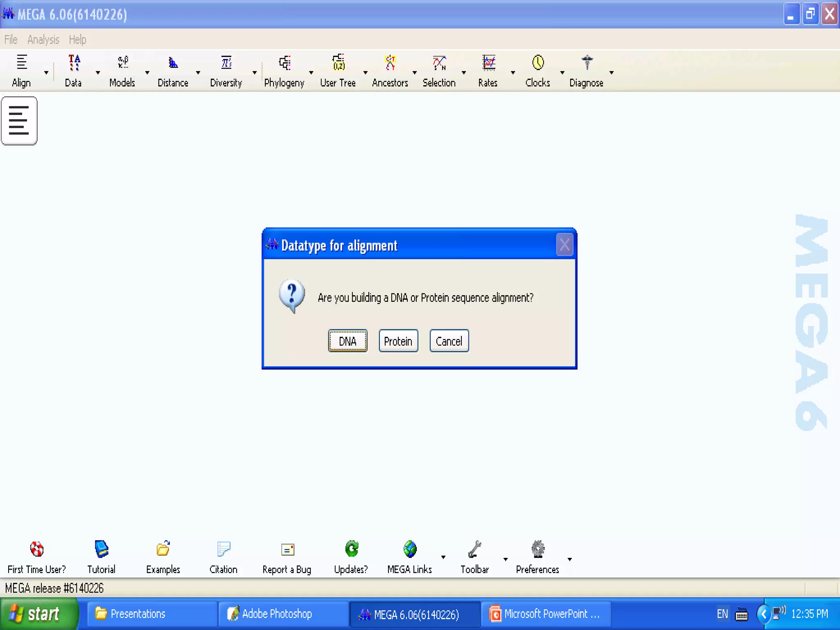This screenshot has width=840, height=630.
Task: Expand the Diagnose dropdown arrow
Action: click(612, 73)
